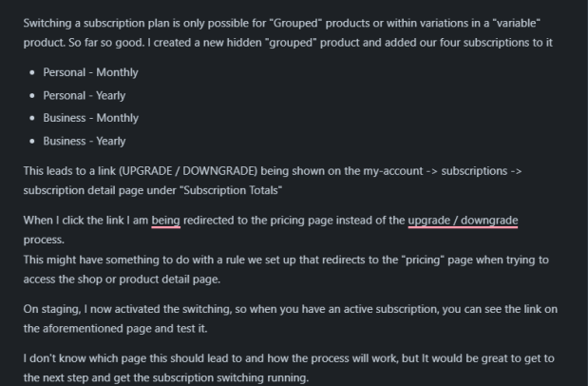The height and width of the screenshot is (386, 588).
Task: Click the 'Personal - Yearly' list item
Action: [x=84, y=96]
